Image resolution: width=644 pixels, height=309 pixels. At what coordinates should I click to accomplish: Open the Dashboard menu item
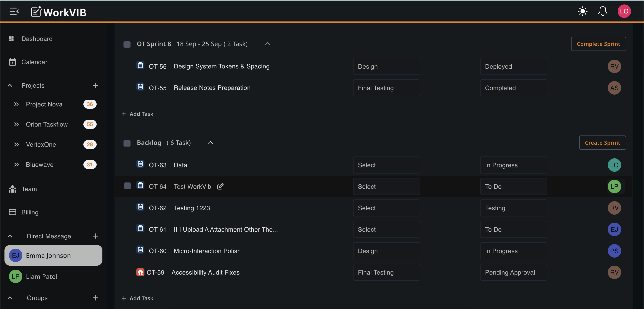click(x=37, y=39)
